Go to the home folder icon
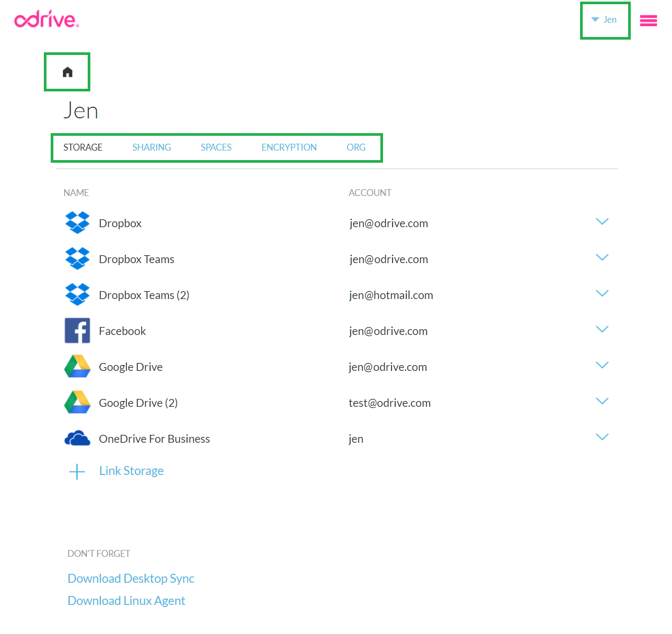 pyautogui.click(x=68, y=72)
